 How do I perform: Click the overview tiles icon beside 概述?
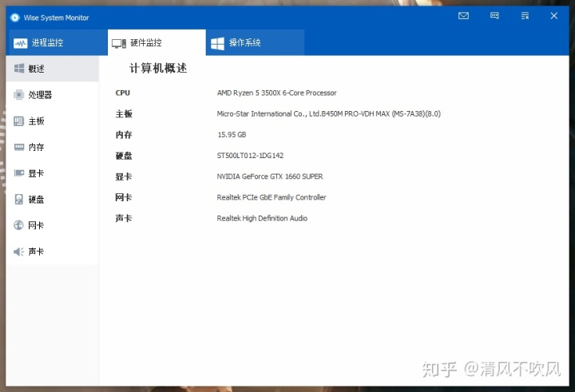click(19, 68)
